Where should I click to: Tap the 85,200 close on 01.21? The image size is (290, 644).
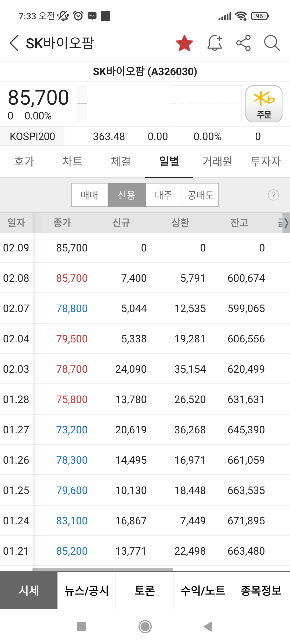(72, 551)
